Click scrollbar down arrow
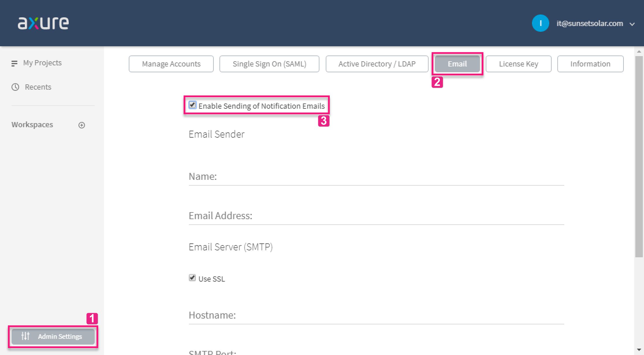 [639, 350]
